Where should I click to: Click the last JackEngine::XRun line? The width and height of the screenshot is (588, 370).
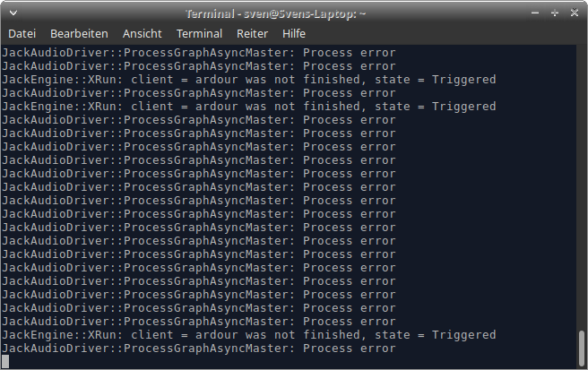click(248, 335)
